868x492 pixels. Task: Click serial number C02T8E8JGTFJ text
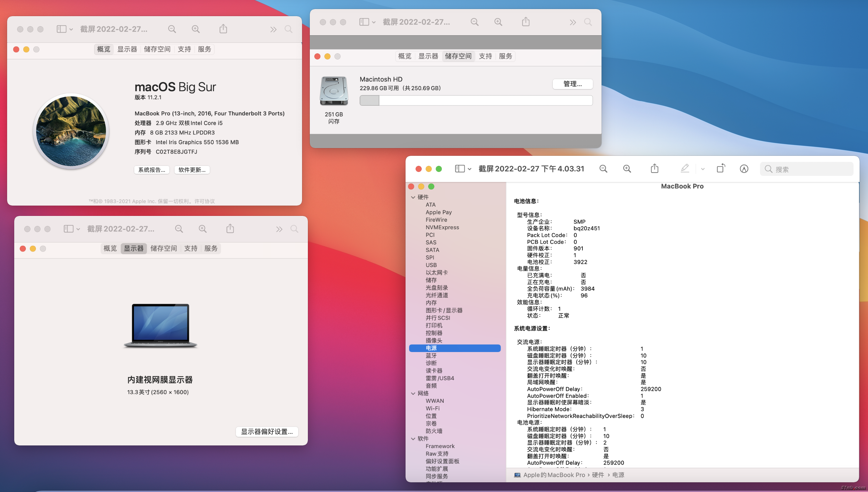[x=177, y=152]
